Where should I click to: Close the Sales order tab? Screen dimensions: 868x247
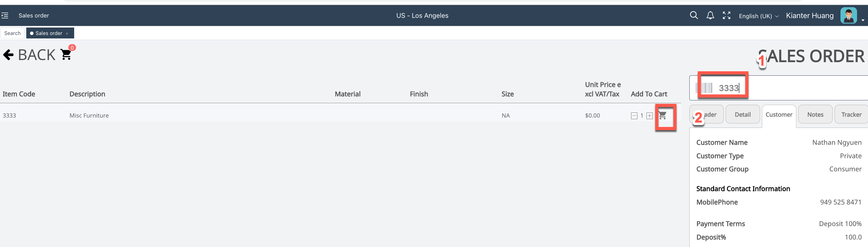point(67,33)
